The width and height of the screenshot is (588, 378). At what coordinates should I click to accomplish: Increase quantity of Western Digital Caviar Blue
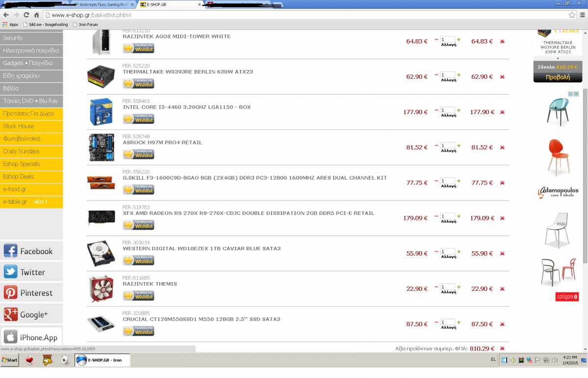click(459, 251)
